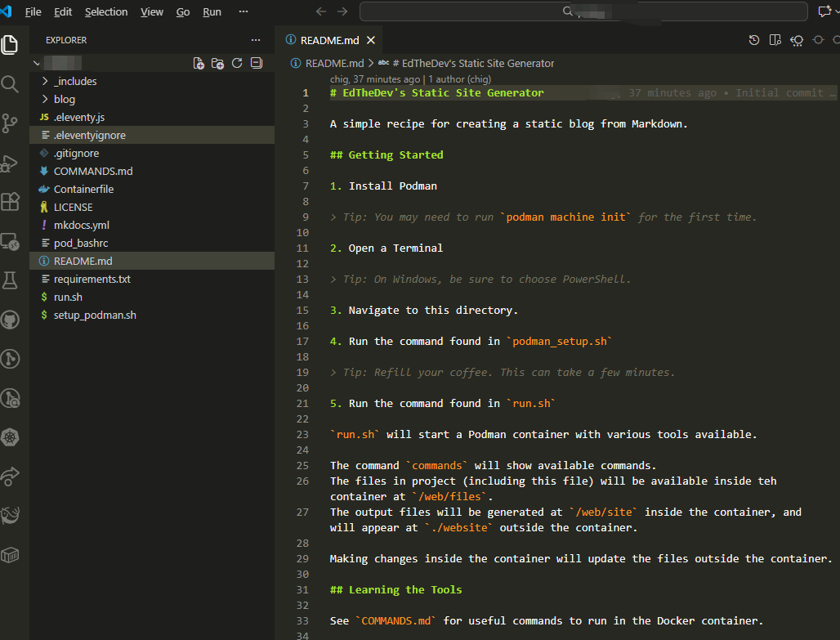Viewport: 840px width, 640px height.
Task: Open the overflow menu after Run
Action: [x=244, y=11]
